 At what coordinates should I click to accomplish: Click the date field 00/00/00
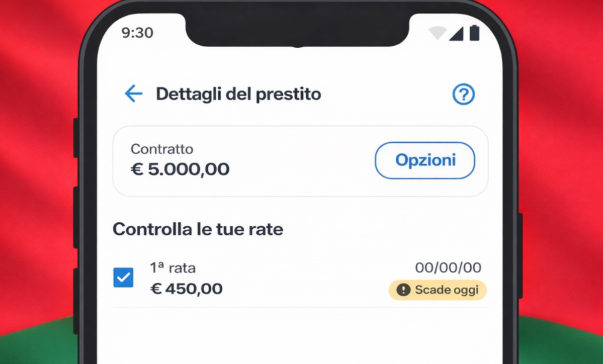pos(448,267)
